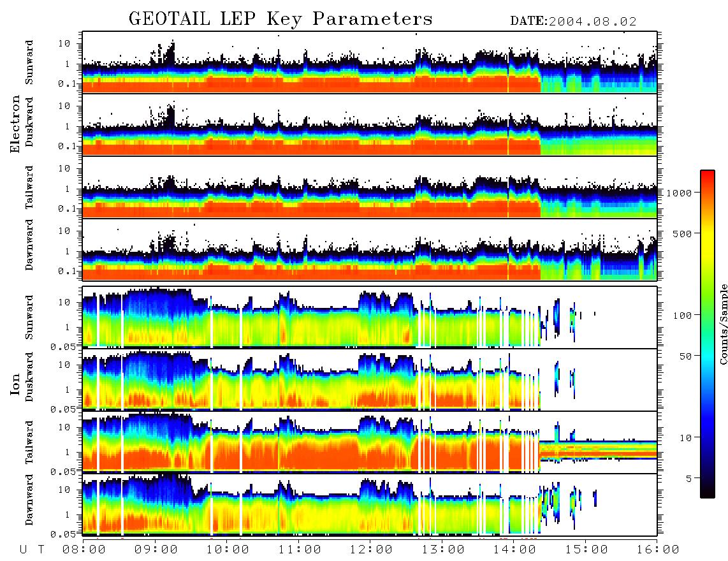Click the "12:00" time axis label
The height and width of the screenshot is (561, 728).
point(371,550)
